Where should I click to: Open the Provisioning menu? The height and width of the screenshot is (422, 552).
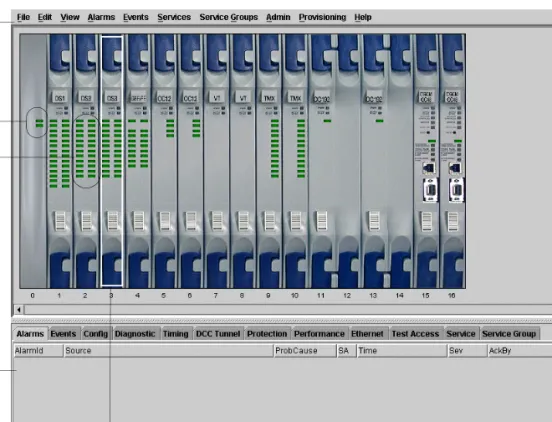point(322,17)
